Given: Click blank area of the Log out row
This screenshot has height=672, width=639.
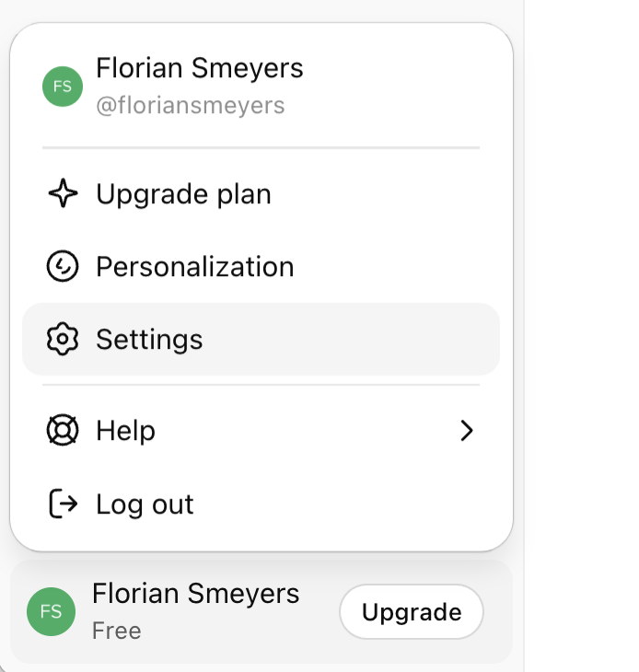Looking at the screenshot, I should pyautogui.click(x=350, y=504).
